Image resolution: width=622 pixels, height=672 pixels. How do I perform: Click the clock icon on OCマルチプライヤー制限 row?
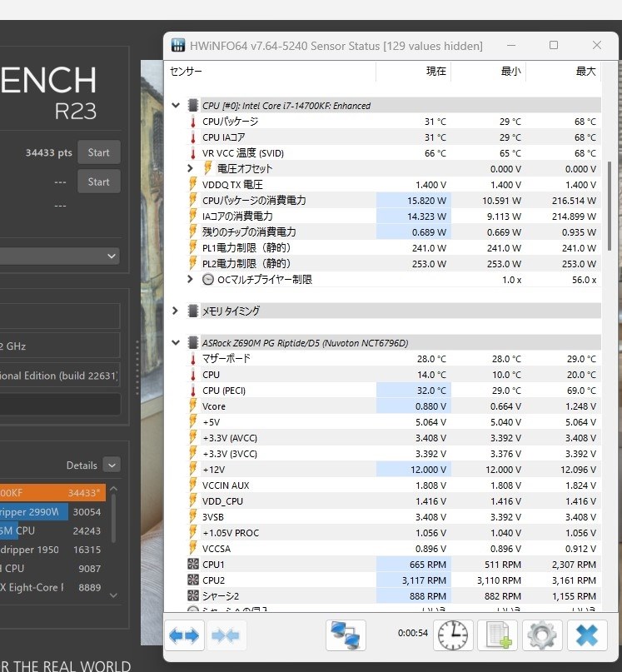coord(208,280)
